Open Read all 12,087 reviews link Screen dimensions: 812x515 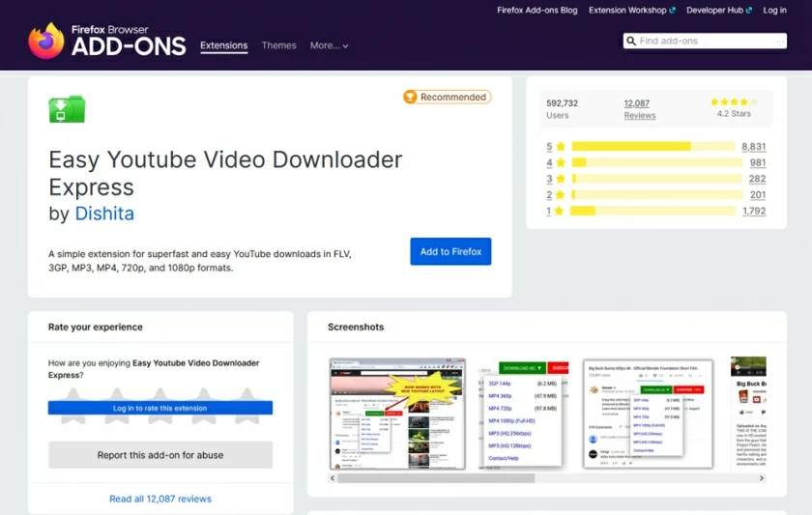tap(160, 499)
